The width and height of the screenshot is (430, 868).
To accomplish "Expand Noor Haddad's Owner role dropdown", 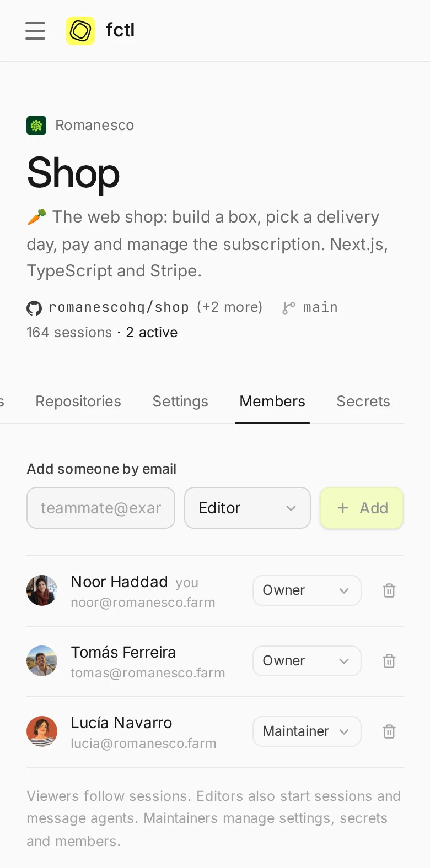I will tap(307, 590).
